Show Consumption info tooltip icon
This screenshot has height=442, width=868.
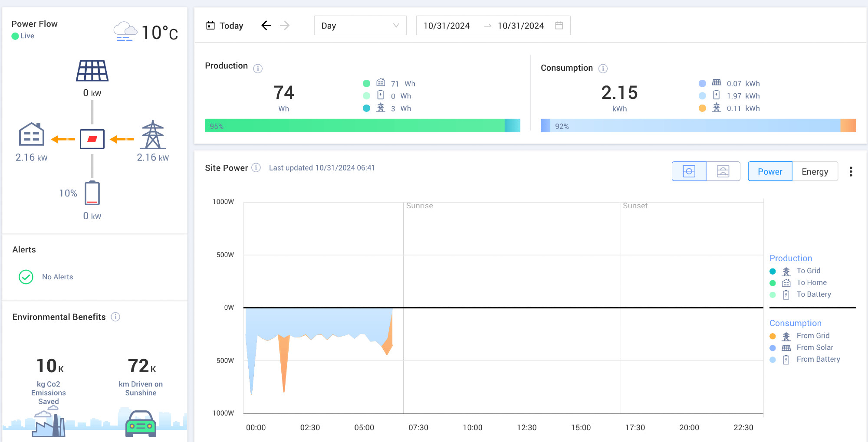[603, 69]
